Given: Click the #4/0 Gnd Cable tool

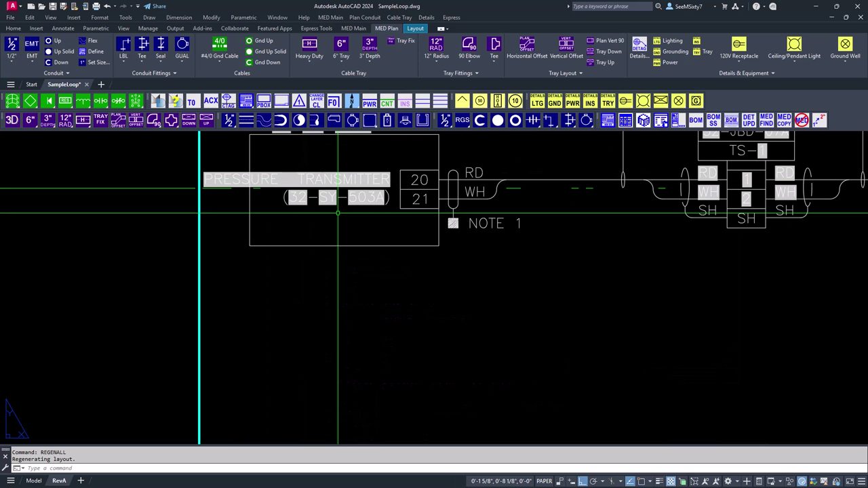Looking at the screenshot, I should pos(220,48).
